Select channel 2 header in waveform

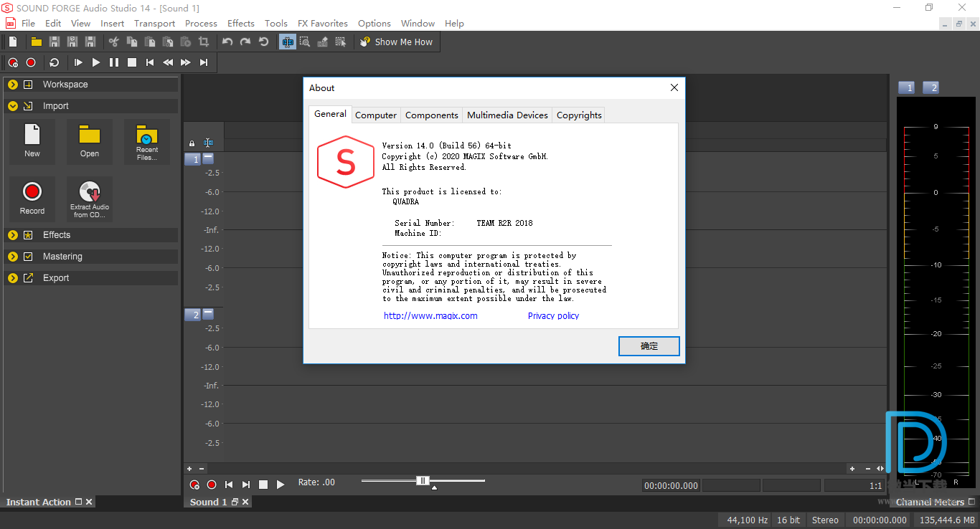192,315
